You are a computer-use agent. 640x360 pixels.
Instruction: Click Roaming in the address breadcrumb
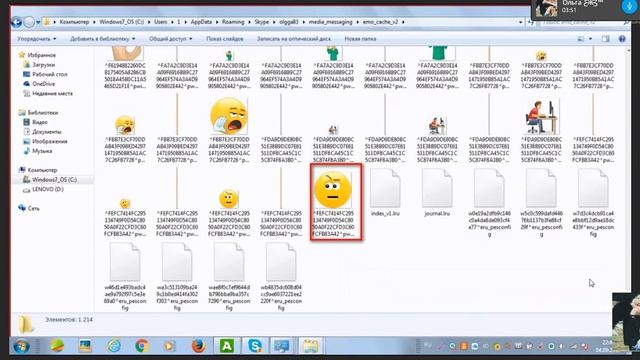click(233, 22)
